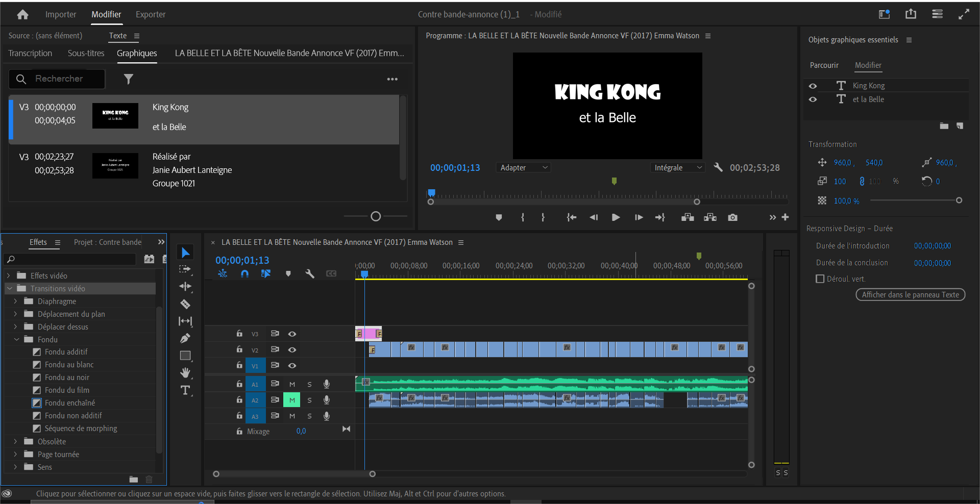
Task: Click the Export Frame camera icon
Action: [732, 217]
